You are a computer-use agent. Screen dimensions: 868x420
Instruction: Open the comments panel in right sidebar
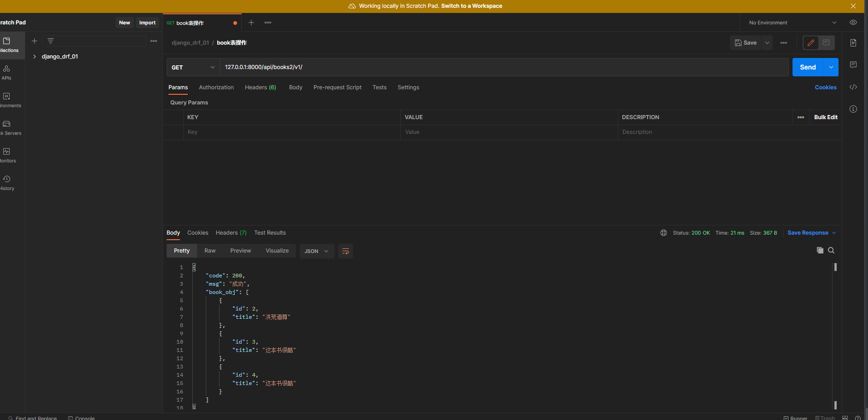(x=853, y=65)
